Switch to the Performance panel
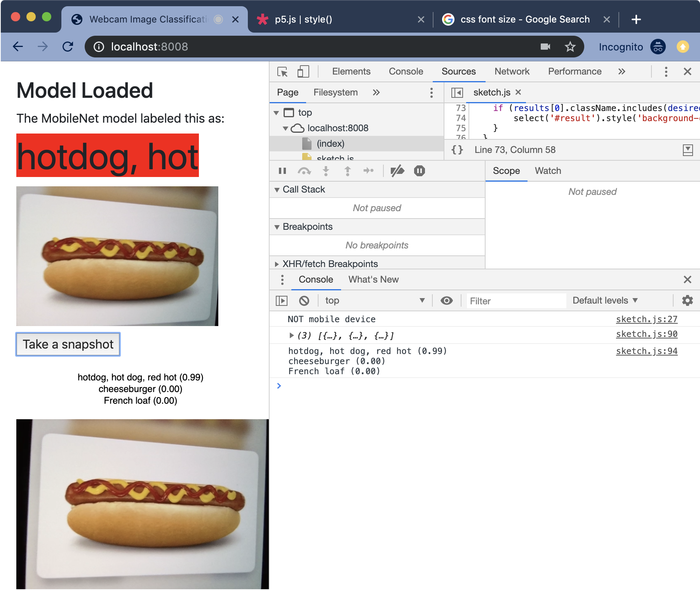Screen dimensions: 700x590 [575, 71]
